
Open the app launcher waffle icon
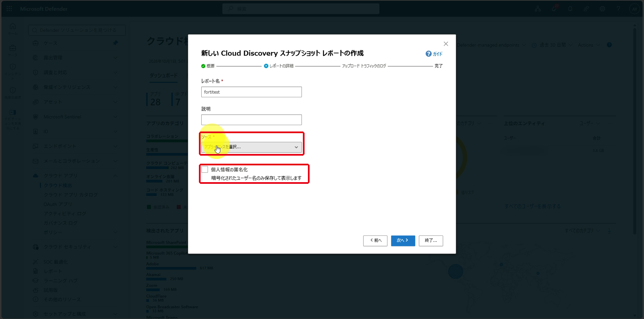point(9,9)
